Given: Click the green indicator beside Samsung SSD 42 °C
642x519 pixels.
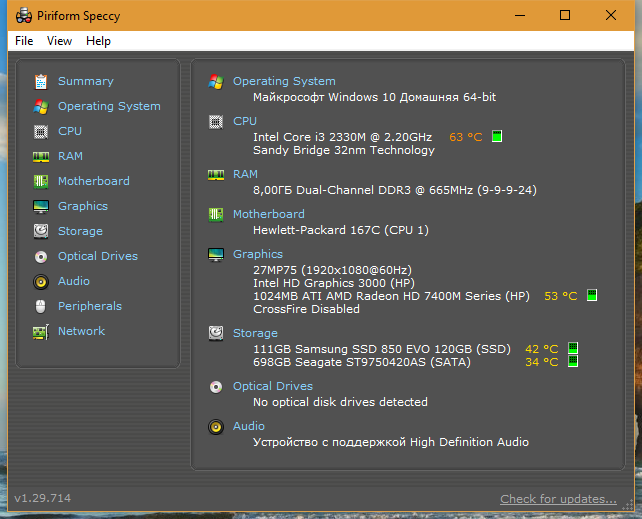Looking at the screenshot, I should [x=573, y=348].
